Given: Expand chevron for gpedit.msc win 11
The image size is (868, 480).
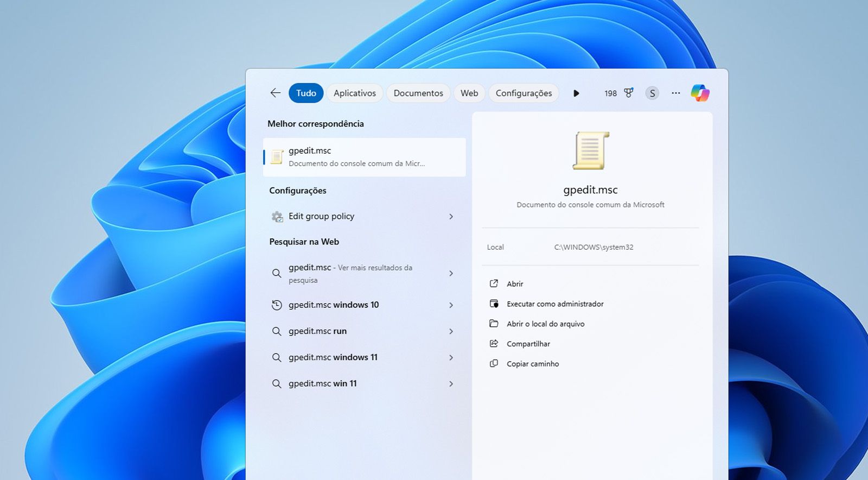Looking at the screenshot, I should [451, 384].
